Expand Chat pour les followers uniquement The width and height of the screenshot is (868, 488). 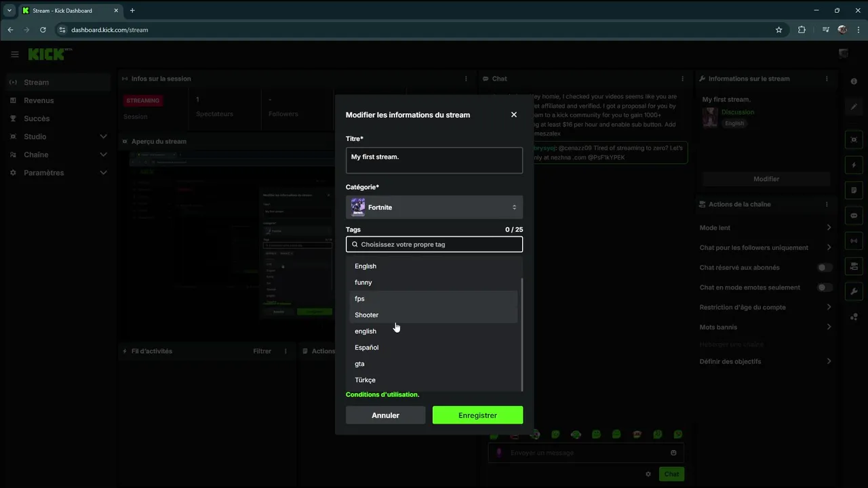click(x=829, y=247)
